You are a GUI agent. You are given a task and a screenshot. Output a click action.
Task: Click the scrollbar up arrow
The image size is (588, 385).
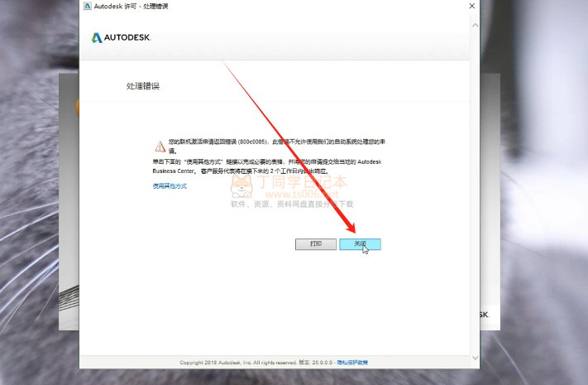pyautogui.click(x=476, y=26)
